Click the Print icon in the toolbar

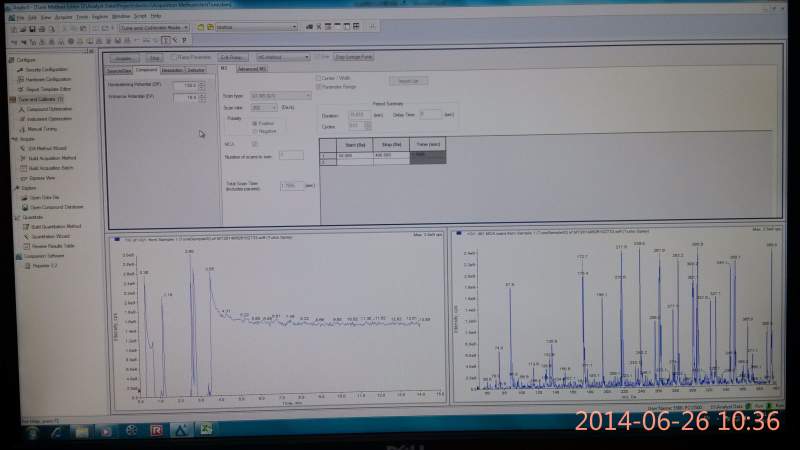42,29
